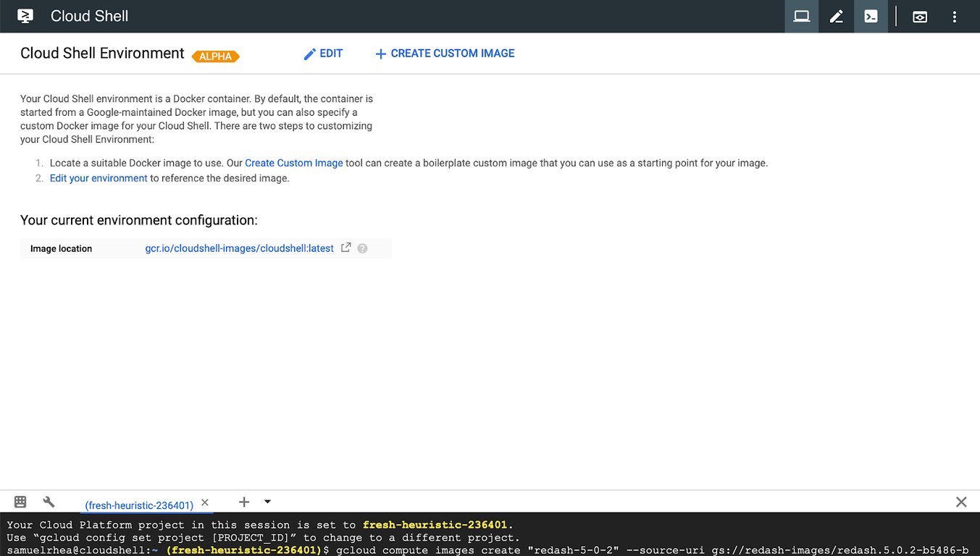Click the EDIT environment button

tap(323, 54)
